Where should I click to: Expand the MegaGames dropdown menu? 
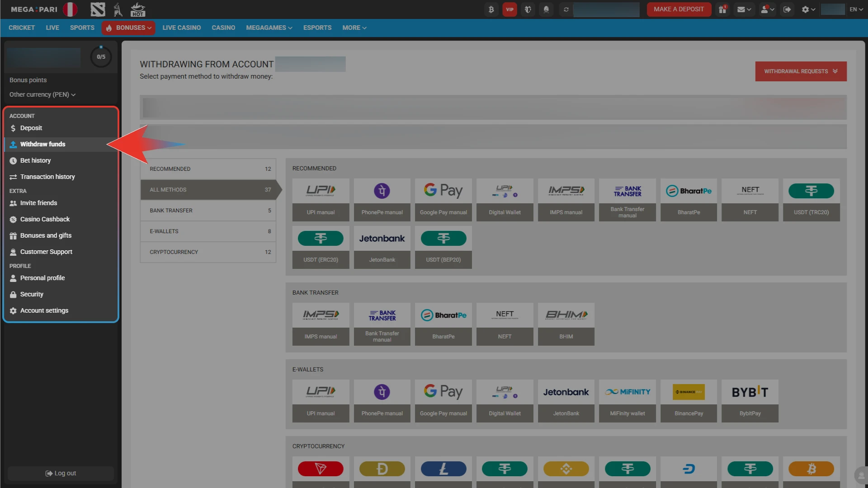coord(269,28)
